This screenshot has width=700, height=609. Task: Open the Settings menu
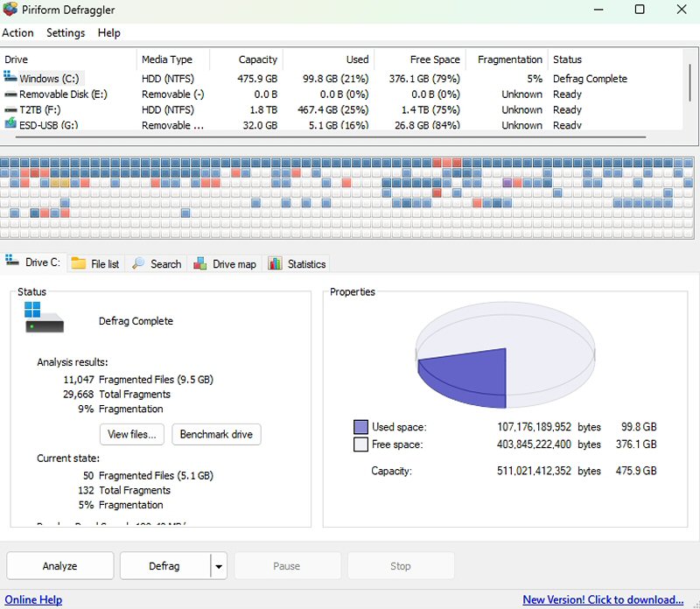pyautogui.click(x=66, y=32)
